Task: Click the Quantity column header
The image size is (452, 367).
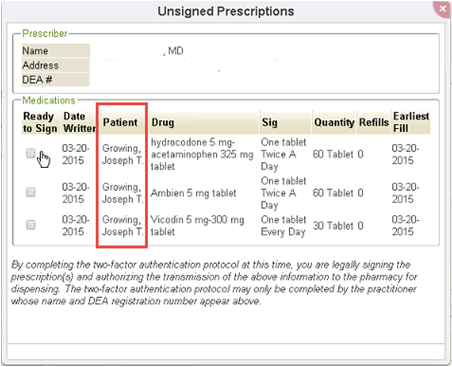Action: pyautogui.click(x=334, y=122)
